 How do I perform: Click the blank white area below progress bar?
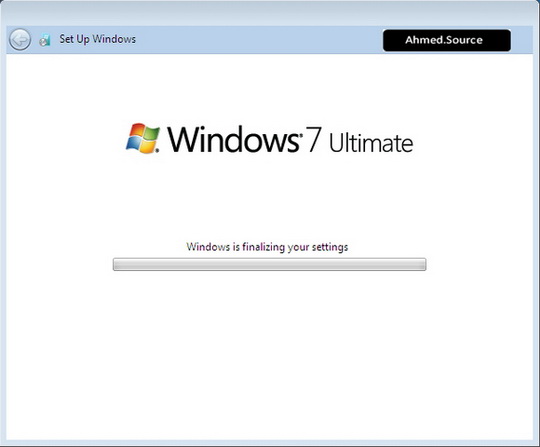click(269, 355)
